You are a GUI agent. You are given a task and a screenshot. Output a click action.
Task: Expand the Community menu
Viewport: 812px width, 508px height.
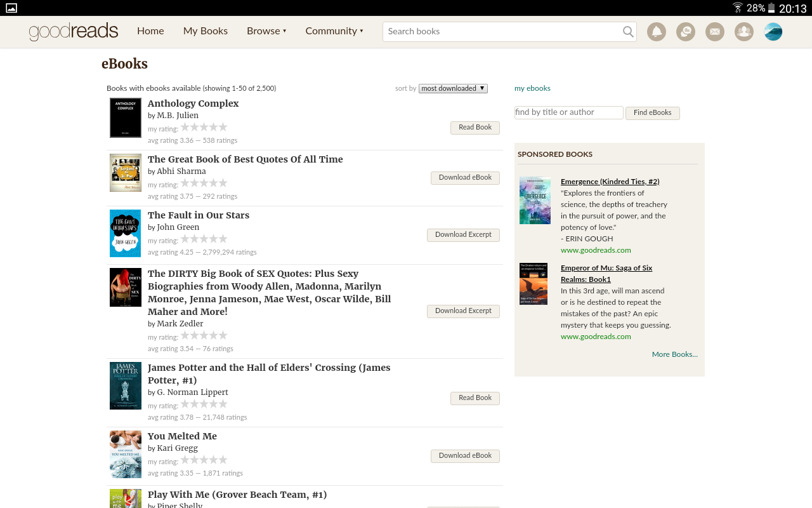334,31
